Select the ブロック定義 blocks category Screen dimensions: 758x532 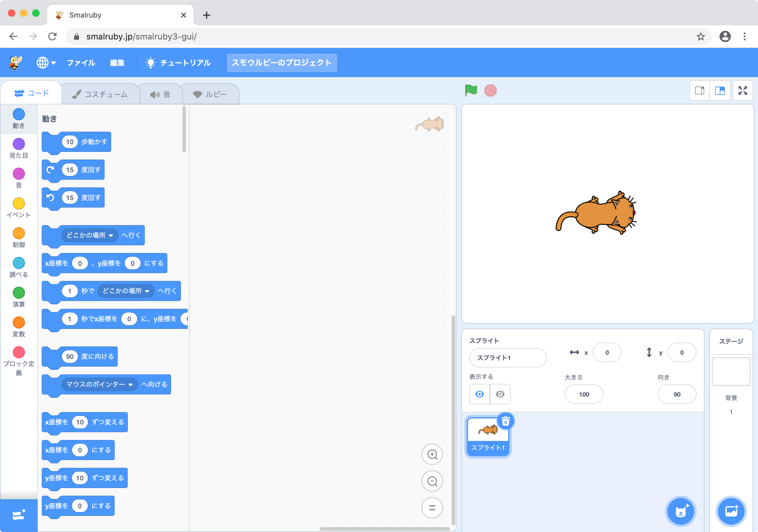[x=19, y=361]
